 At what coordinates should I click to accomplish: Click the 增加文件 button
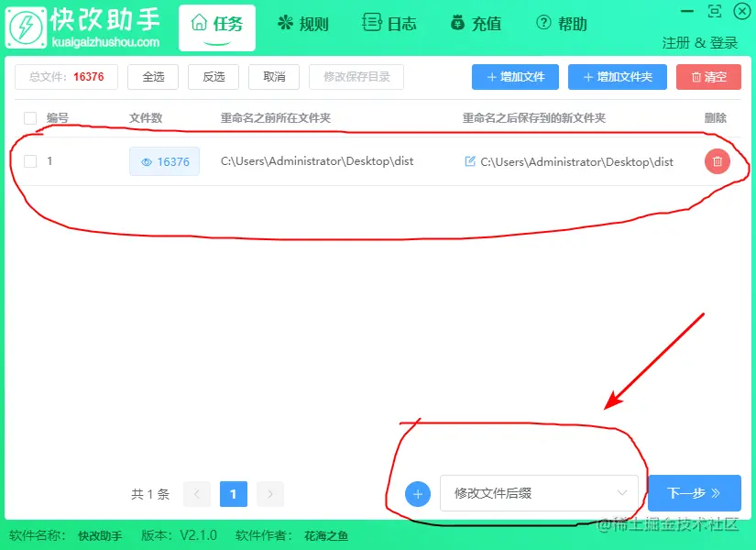click(x=515, y=77)
